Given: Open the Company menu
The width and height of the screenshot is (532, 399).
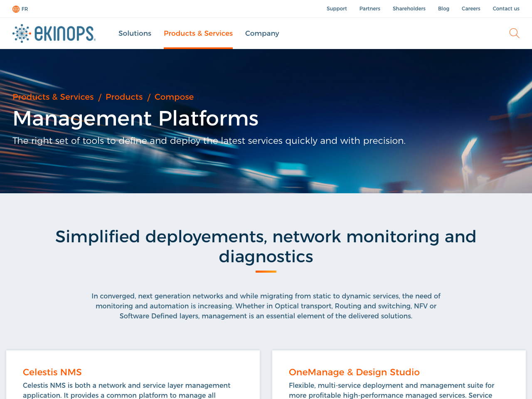Looking at the screenshot, I should point(262,32).
